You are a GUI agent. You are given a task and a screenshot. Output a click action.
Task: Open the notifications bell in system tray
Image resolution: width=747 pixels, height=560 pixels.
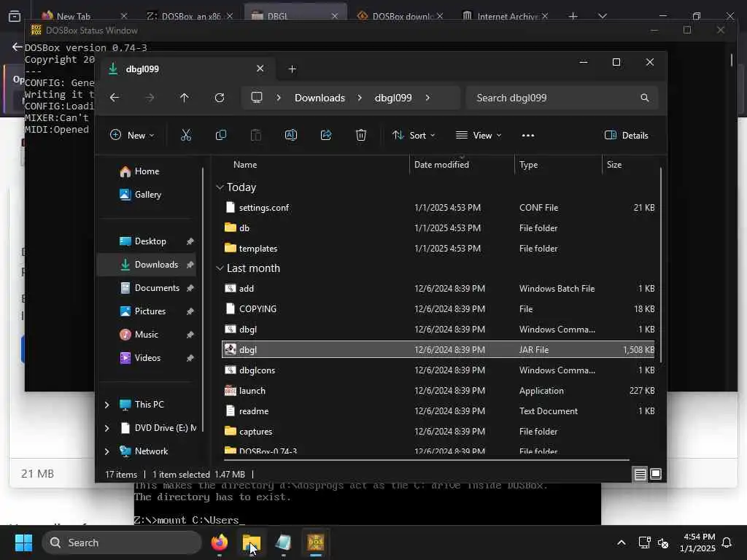727,542
